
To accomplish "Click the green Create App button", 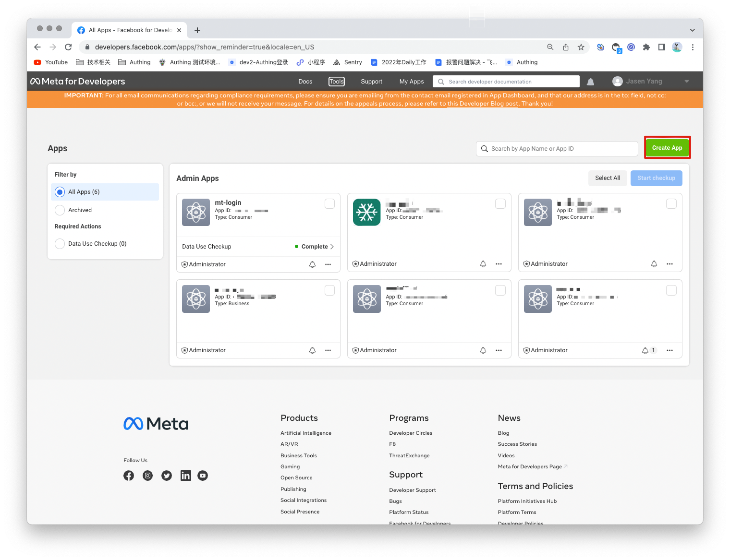I will point(667,148).
